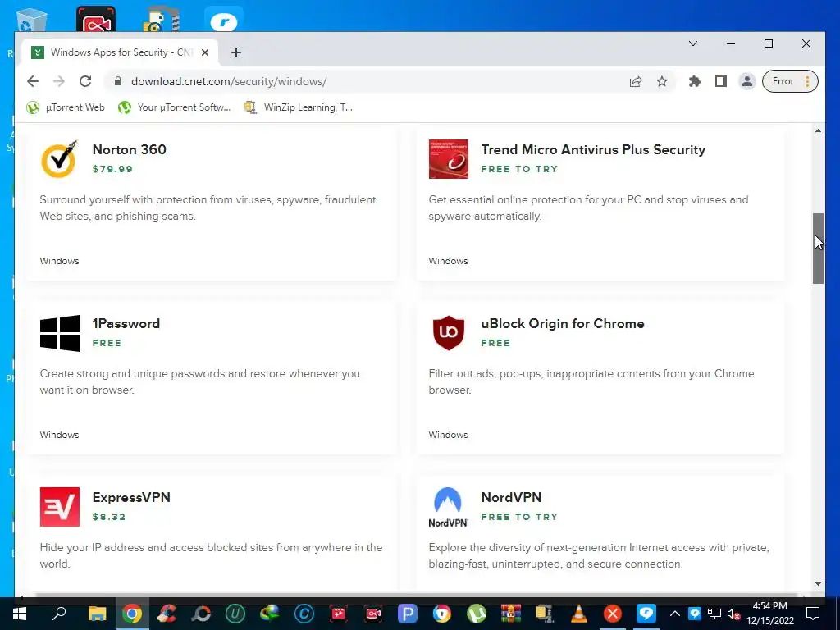Click the red X taskbar icon
The width and height of the screenshot is (840, 630).
[612, 614]
